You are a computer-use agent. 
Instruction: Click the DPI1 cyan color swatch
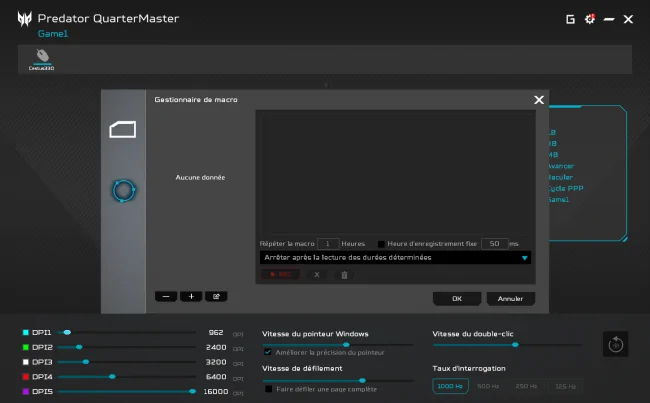pyautogui.click(x=26, y=333)
